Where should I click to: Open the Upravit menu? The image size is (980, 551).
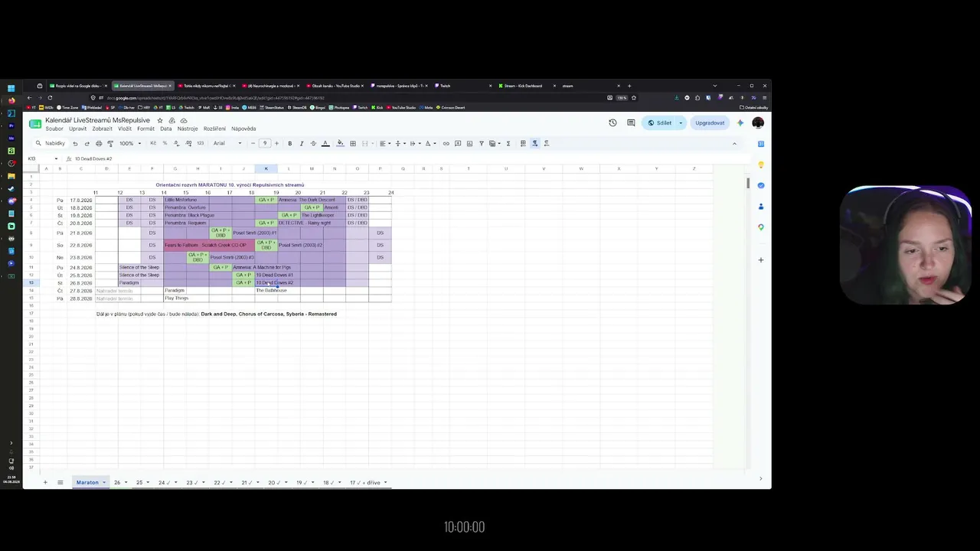click(x=77, y=129)
